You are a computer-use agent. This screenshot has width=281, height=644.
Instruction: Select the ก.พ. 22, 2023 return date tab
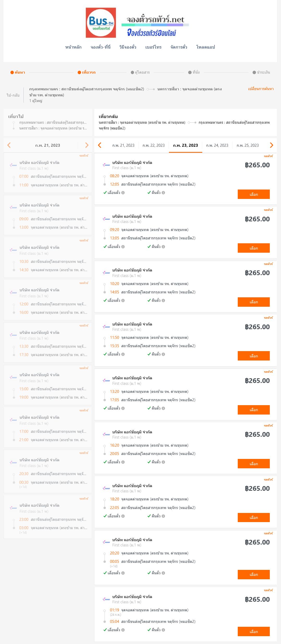pos(154,145)
